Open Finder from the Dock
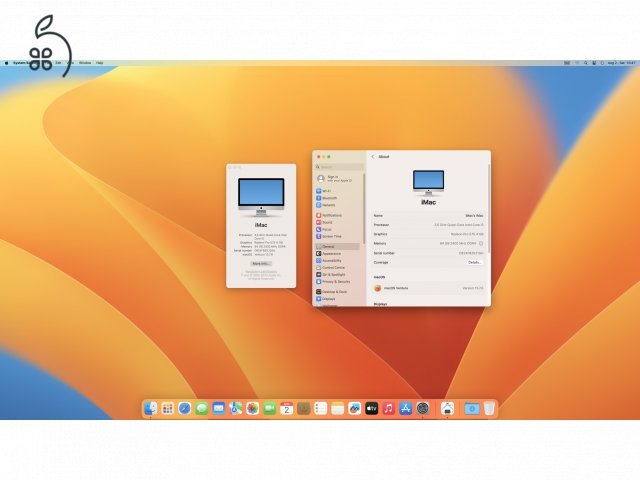Image resolution: width=640 pixels, height=480 pixels. [x=151, y=408]
